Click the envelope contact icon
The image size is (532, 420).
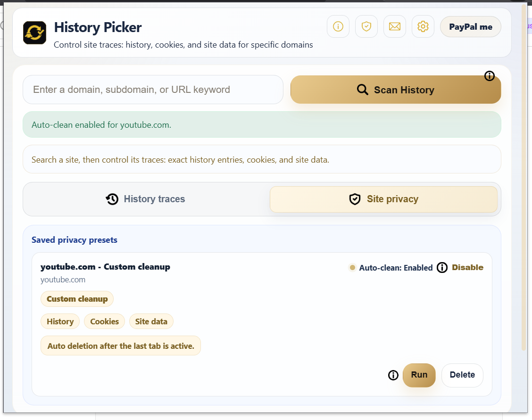395,26
